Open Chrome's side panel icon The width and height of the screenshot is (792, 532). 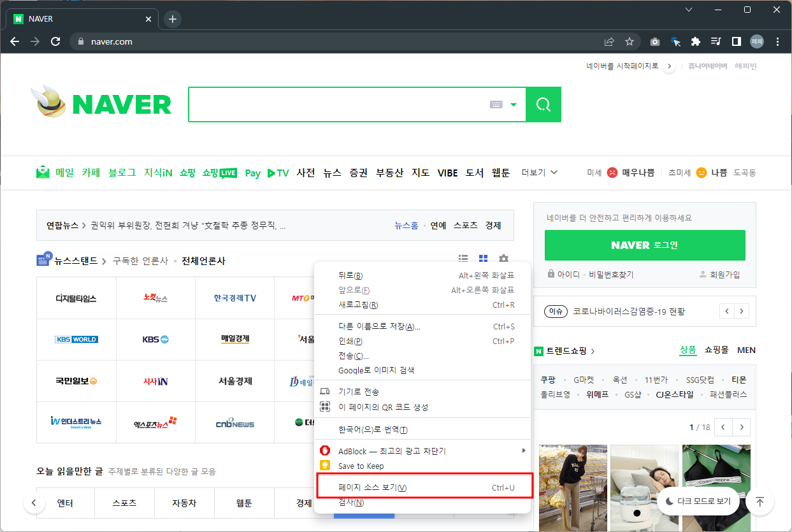[736, 41]
